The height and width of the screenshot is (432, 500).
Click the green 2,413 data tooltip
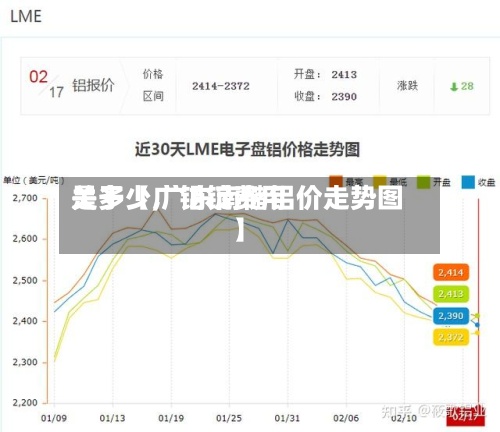coord(451,294)
